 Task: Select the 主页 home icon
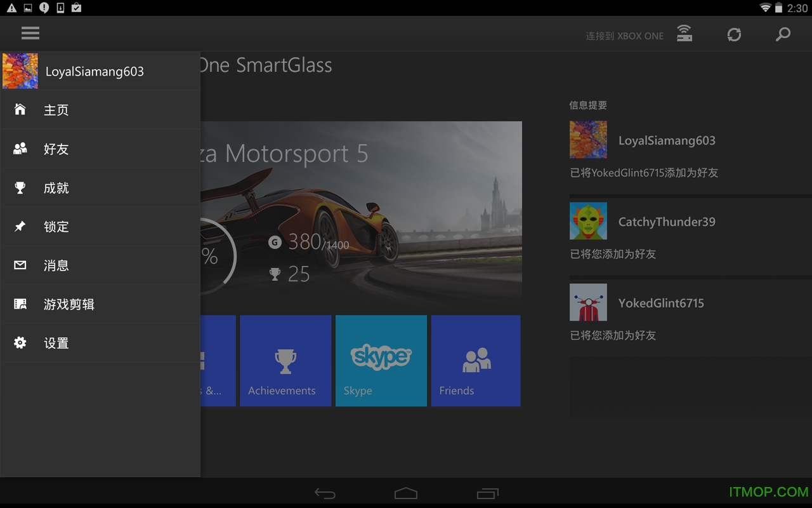(20, 109)
